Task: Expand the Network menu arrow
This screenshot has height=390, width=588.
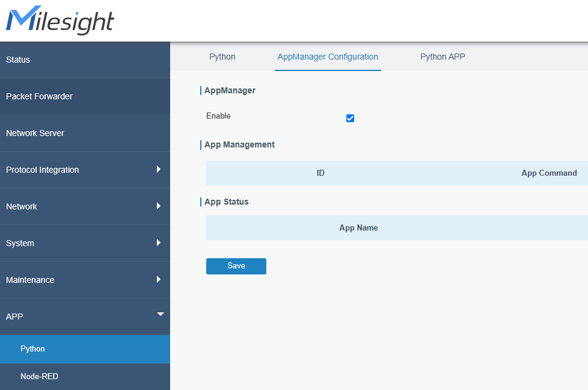Action: click(159, 206)
